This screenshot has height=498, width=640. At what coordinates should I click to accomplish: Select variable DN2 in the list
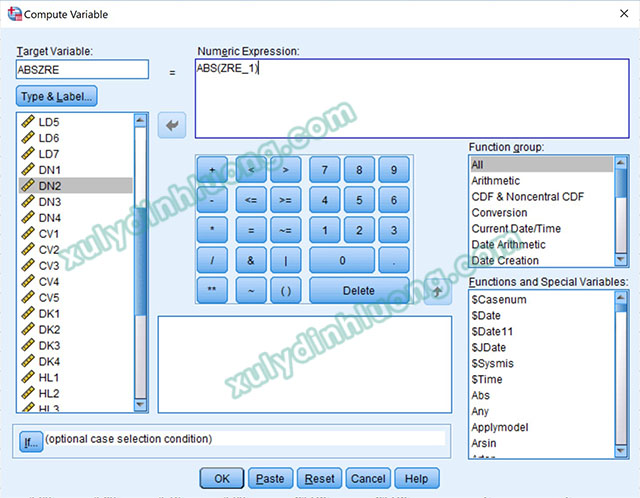tap(76, 186)
